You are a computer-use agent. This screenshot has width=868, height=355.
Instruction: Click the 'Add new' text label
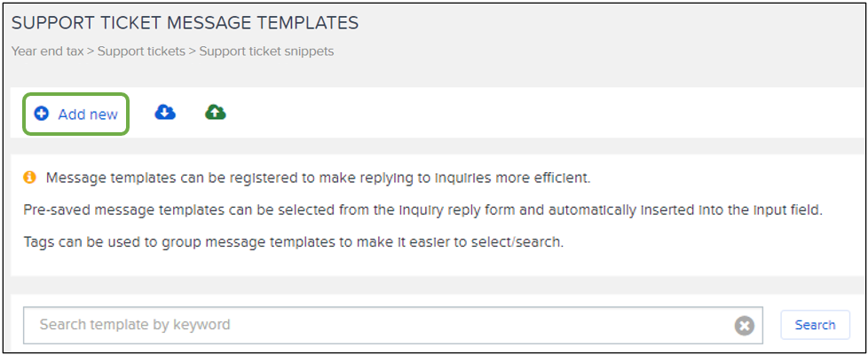coord(88,114)
